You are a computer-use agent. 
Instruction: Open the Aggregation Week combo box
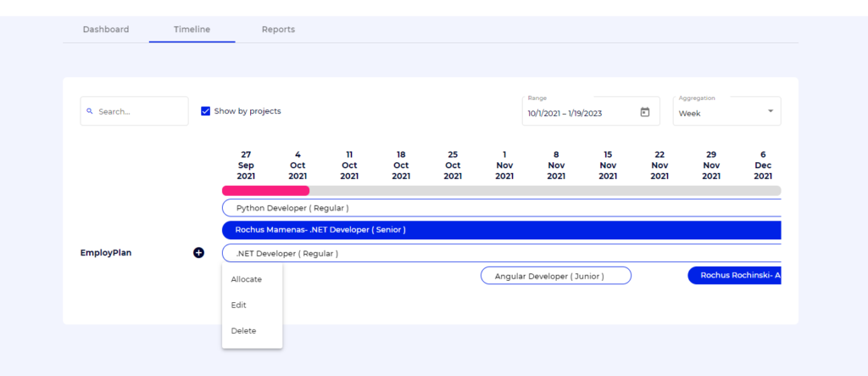(x=726, y=111)
